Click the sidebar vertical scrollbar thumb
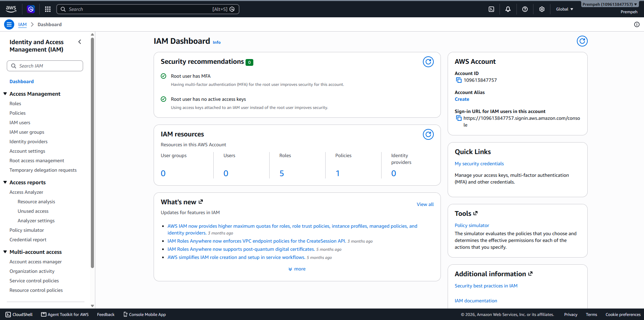Image resolution: width=644 pixels, height=320 pixels. click(92, 153)
